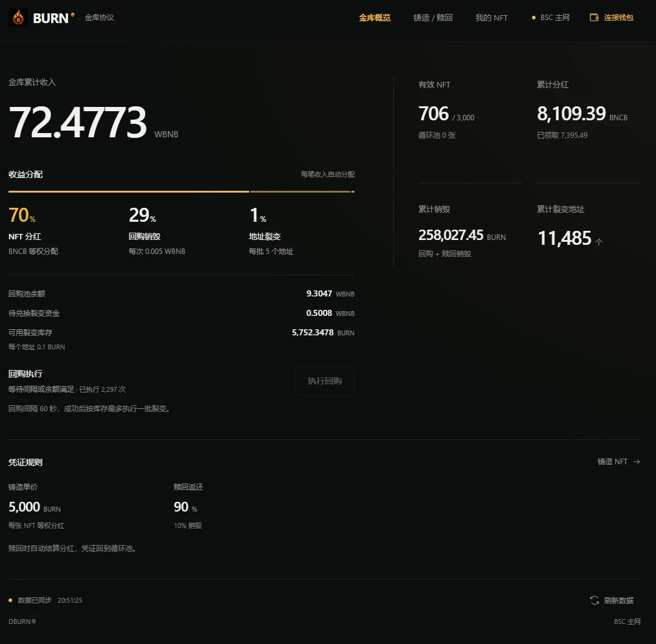Click the 金库协议 subtitle text
The image size is (656, 644).
tap(99, 18)
